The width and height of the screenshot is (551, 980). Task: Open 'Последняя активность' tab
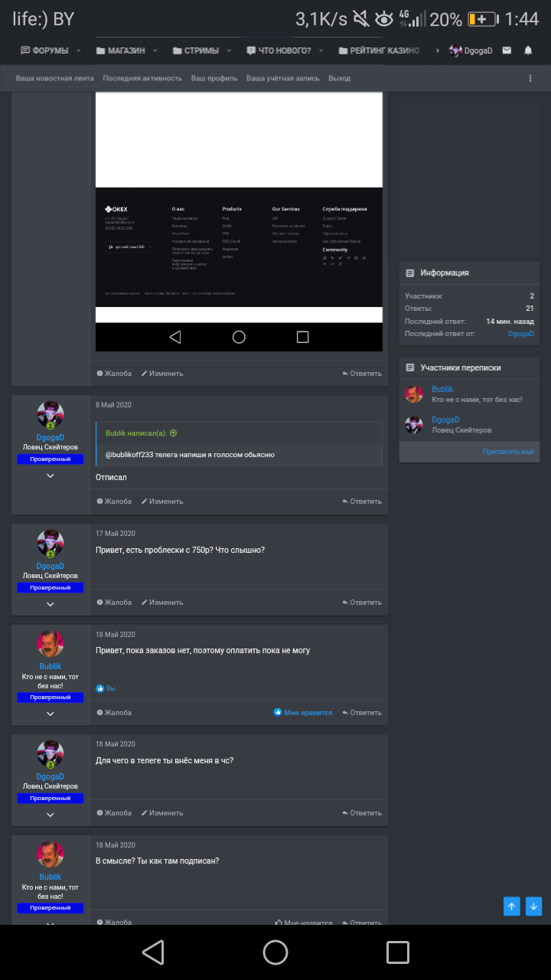tap(142, 78)
